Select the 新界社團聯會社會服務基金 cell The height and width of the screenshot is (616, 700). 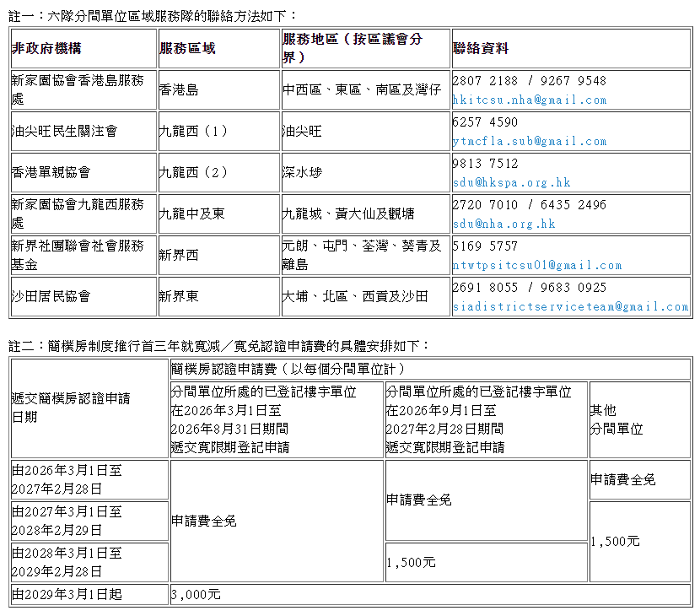tap(78, 254)
